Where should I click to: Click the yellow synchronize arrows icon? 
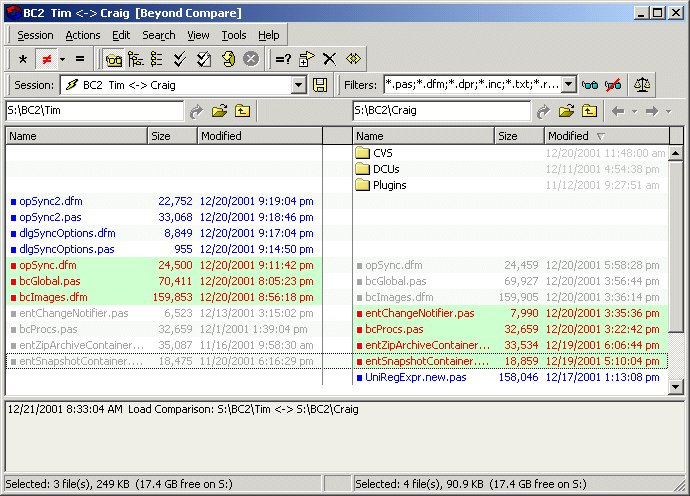point(353,59)
